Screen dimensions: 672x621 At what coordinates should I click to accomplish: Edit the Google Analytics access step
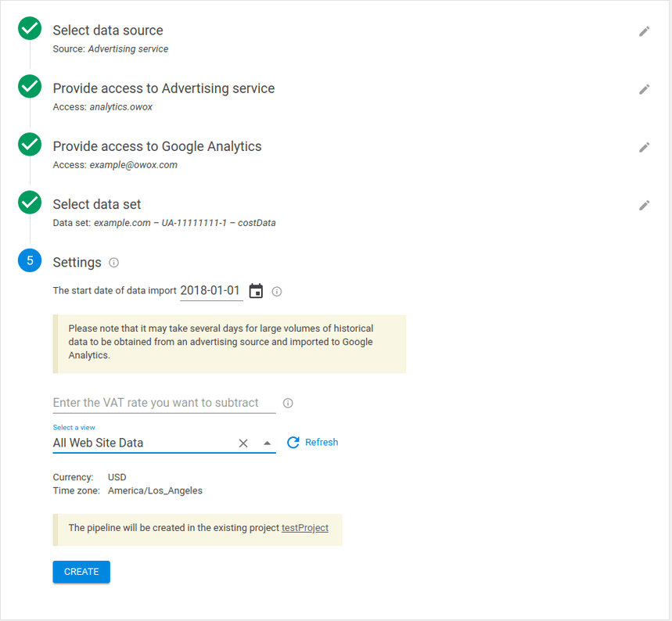tap(644, 147)
